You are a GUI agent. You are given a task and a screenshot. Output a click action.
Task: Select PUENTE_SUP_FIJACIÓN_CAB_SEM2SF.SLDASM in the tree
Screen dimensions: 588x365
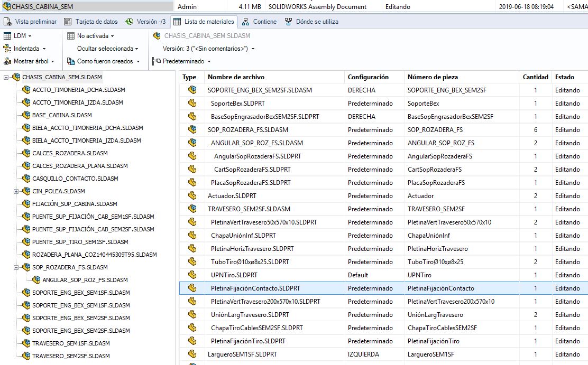click(x=94, y=229)
